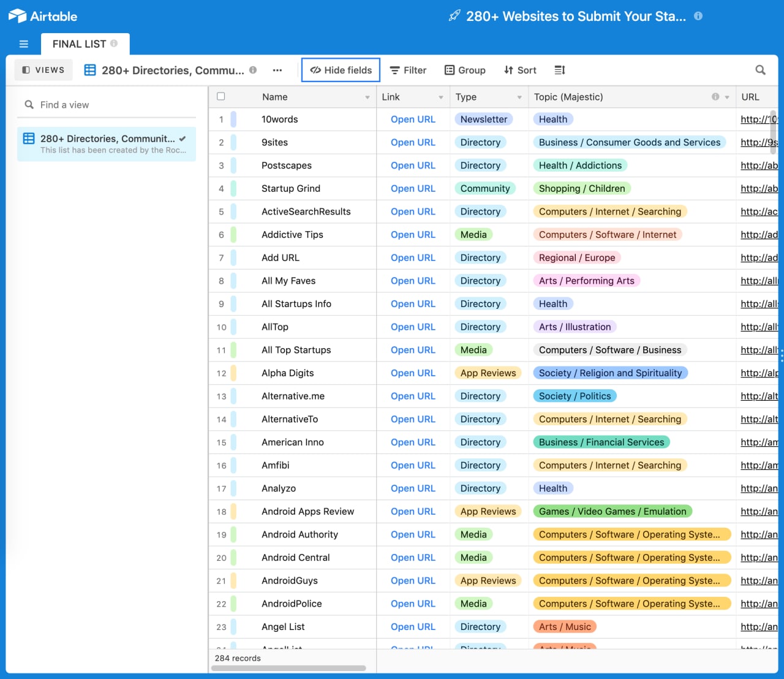Click the rocket icon before base title

tap(454, 16)
